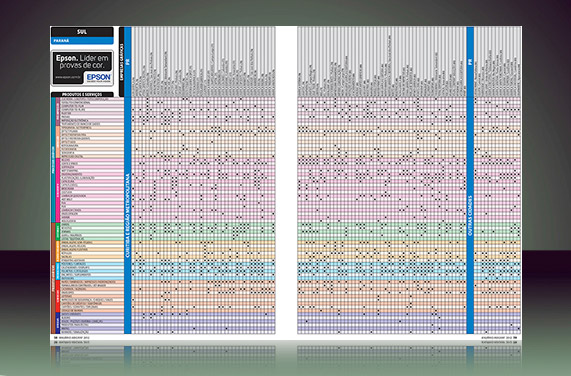Click the OUTRAS CIDADES vertical label
The height and width of the screenshot is (376, 571).
[x=470, y=215]
